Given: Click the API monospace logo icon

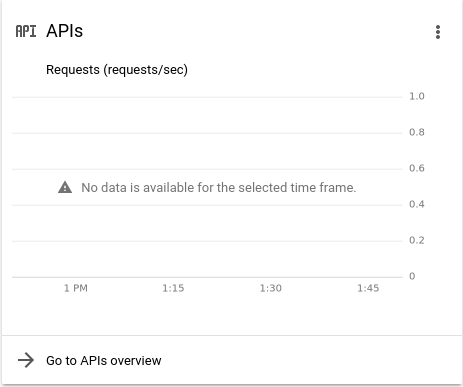Looking at the screenshot, I should point(26,31).
